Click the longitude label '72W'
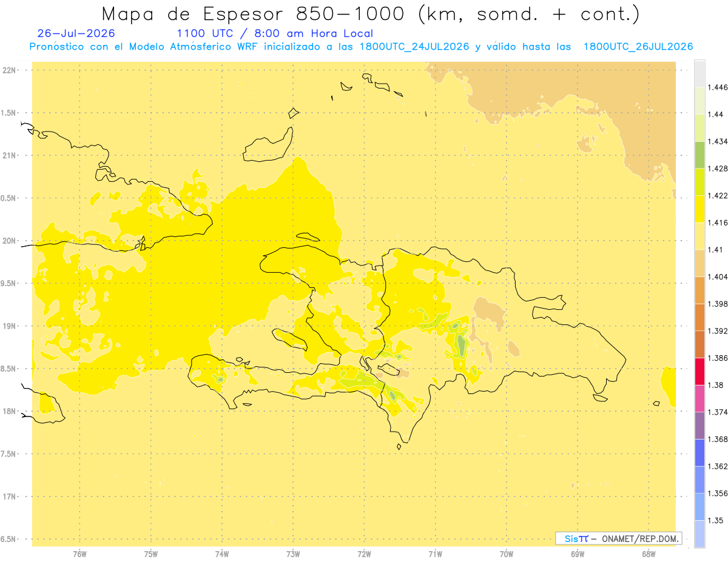Viewport: 728px width, 562px height. pos(364,555)
